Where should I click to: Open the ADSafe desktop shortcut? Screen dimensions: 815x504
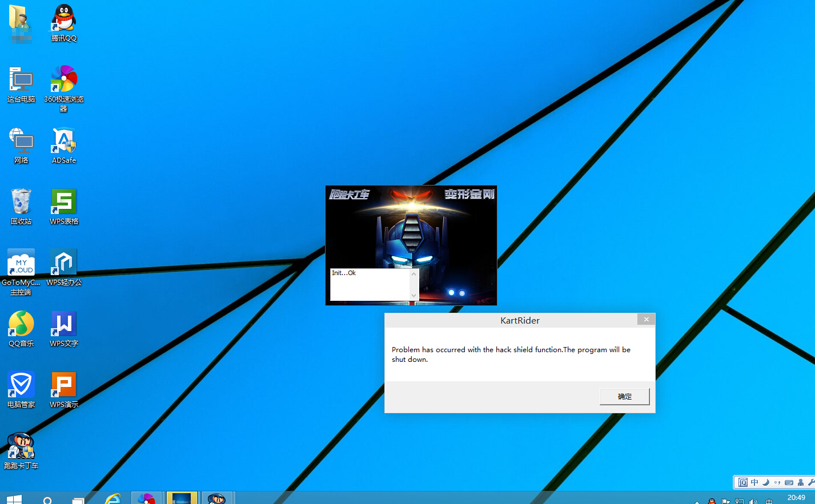(64, 145)
